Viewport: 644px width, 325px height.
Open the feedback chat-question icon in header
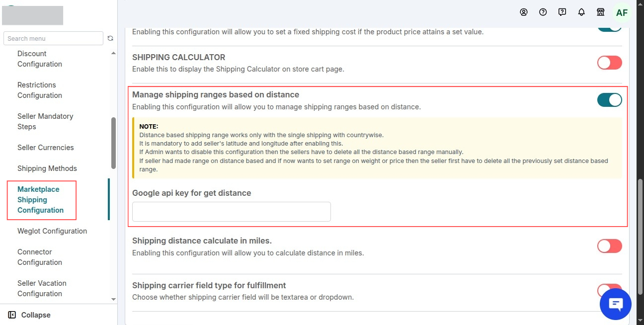pyautogui.click(x=563, y=12)
